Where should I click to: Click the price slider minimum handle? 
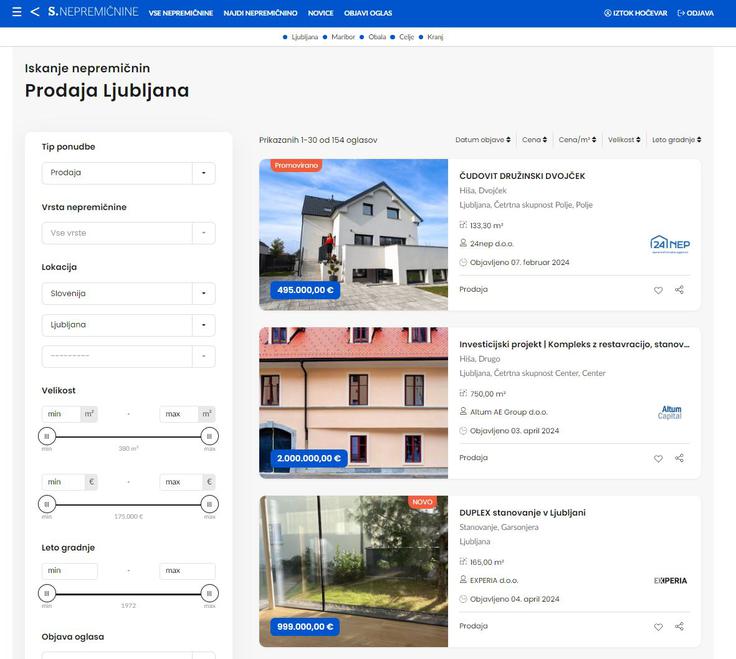pos(46,505)
